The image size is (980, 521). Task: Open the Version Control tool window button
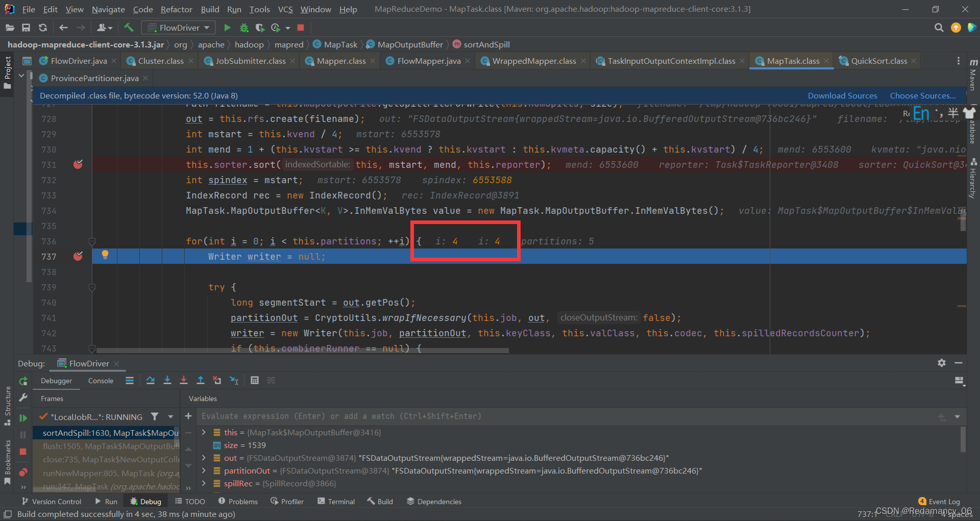click(51, 502)
